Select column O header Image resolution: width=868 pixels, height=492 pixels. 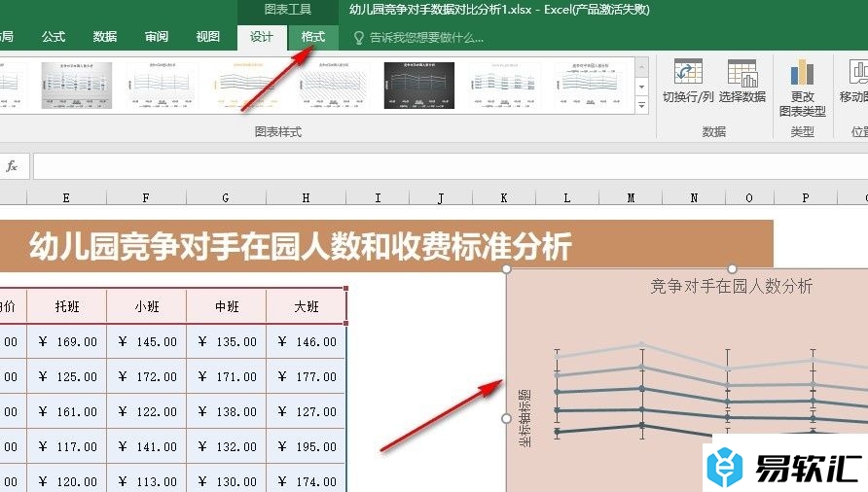[749, 197]
